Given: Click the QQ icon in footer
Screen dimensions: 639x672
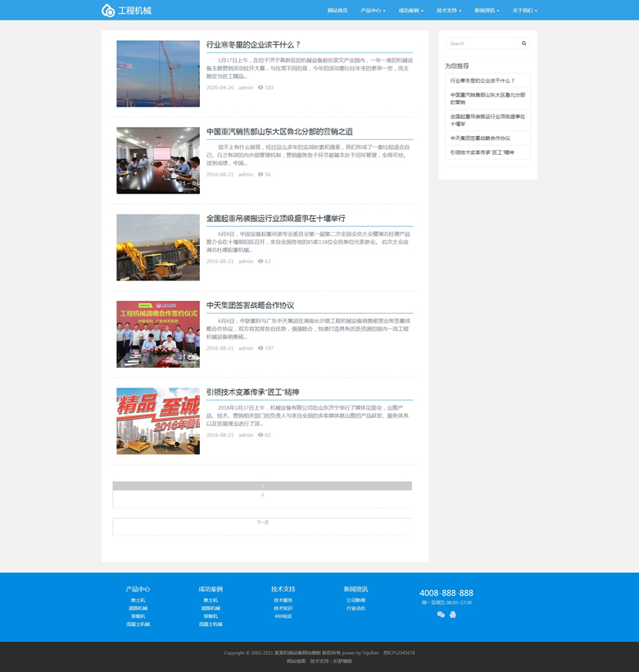Looking at the screenshot, I should (x=453, y=614).
